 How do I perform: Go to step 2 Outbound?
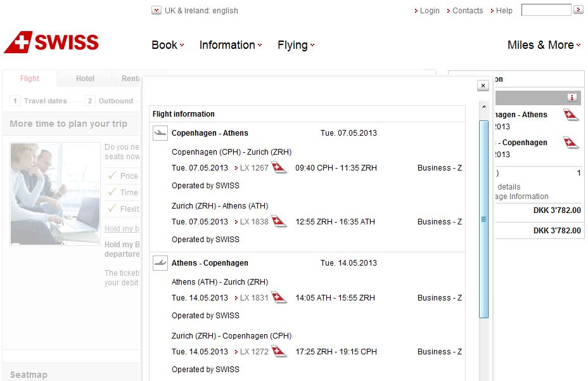click(x=109, y=101)
